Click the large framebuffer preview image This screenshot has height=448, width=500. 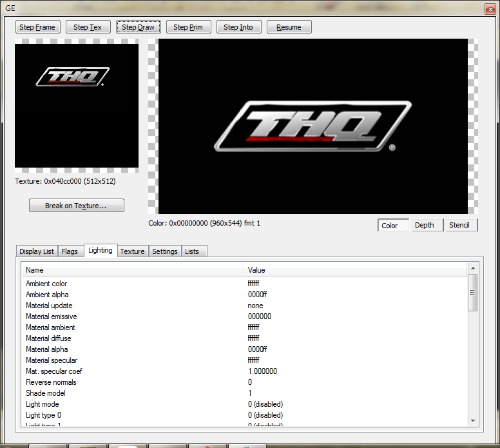pos(312,126)
